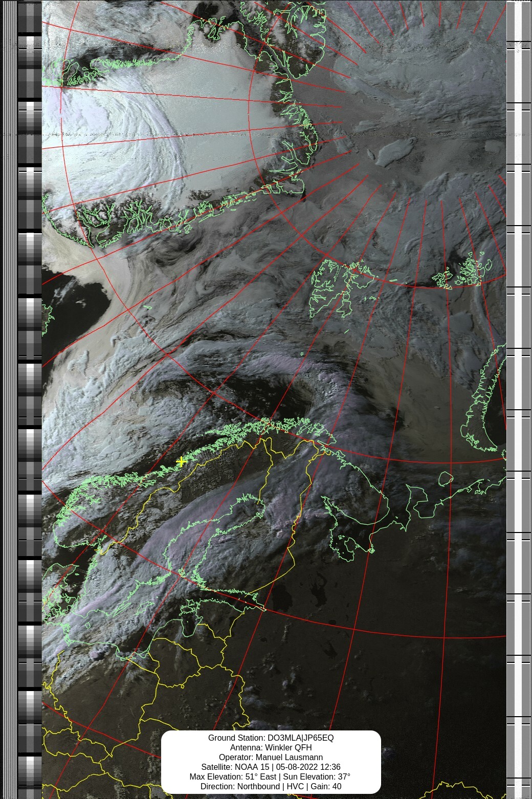Image resolution: width=532 pixels, height=799 pixels.
Task: Click the yellow ground station cross marker
Action: click(181, 461)
